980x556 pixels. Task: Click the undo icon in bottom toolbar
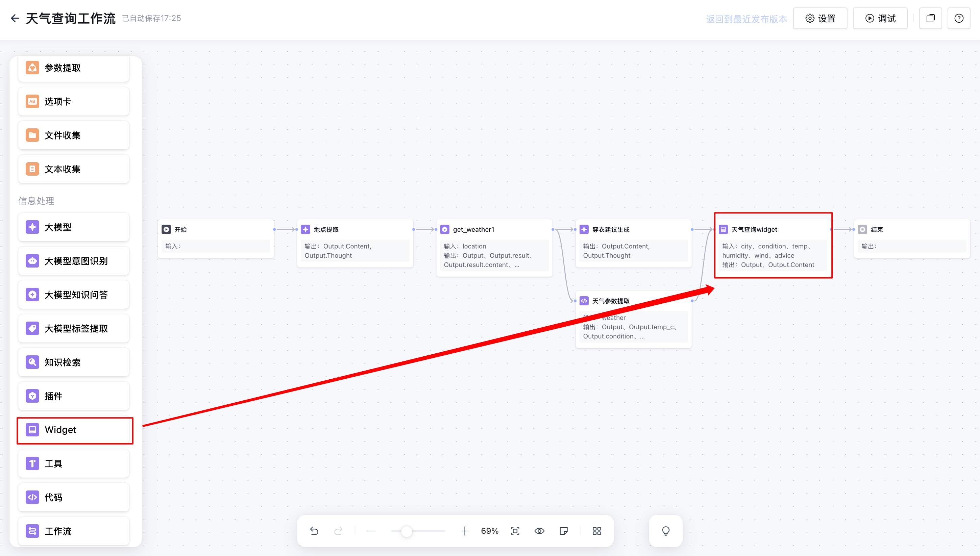coord(314,531)
